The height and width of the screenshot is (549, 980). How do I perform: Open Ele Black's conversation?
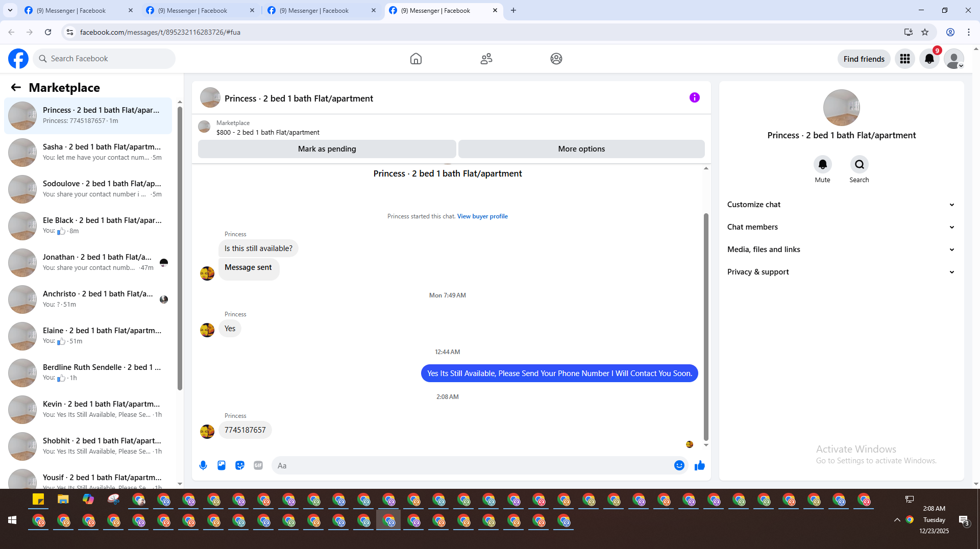pos(88,226)
